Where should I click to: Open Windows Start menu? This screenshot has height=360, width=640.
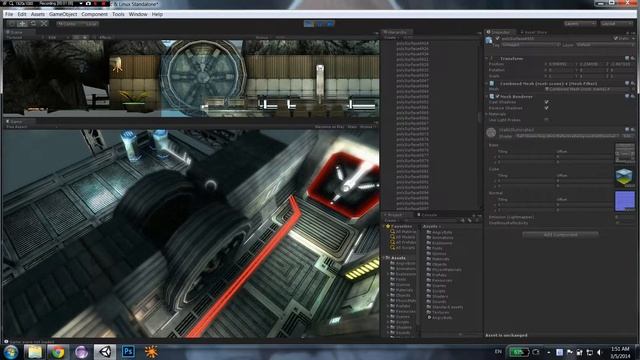click(x=11, y=352)
